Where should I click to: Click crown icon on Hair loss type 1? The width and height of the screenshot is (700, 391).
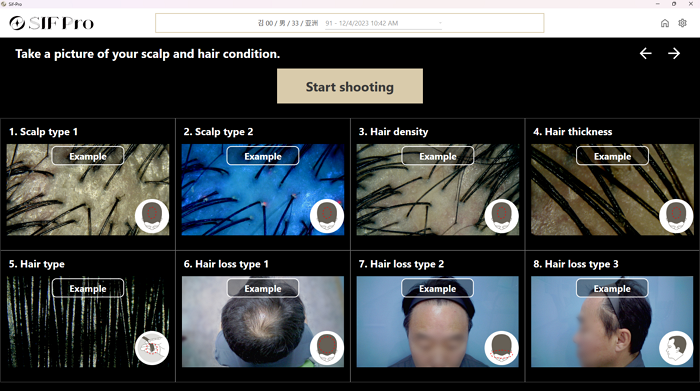(327, 348)
